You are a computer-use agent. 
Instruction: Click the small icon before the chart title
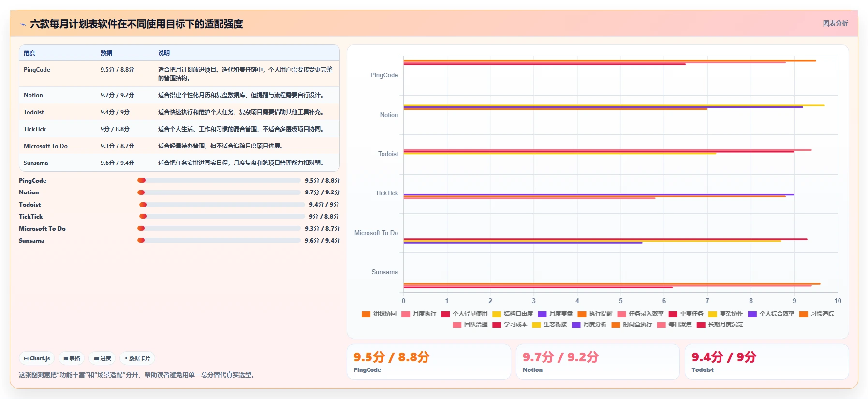[23, 24]
